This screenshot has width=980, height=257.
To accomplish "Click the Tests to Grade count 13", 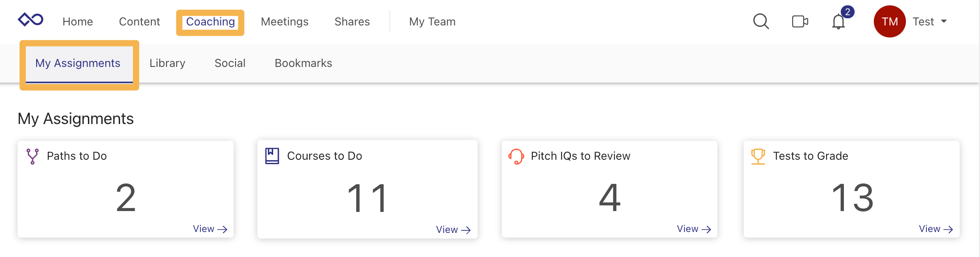I will pos(852,198).
